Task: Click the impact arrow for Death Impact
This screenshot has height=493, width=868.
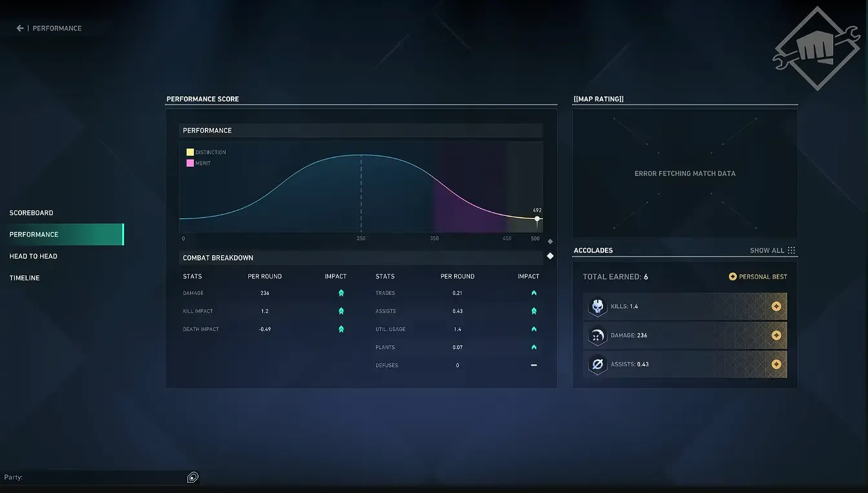Action: (x=341, y=330)
